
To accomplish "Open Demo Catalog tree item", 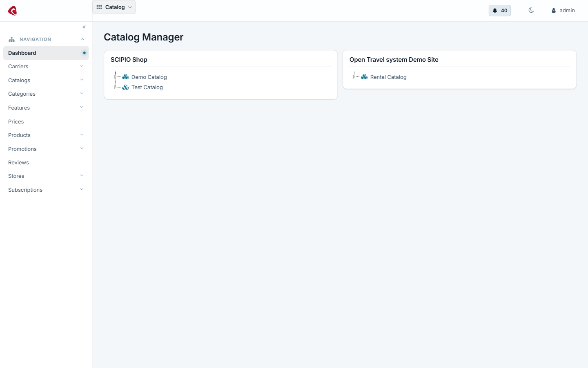I will click(149, 77).
